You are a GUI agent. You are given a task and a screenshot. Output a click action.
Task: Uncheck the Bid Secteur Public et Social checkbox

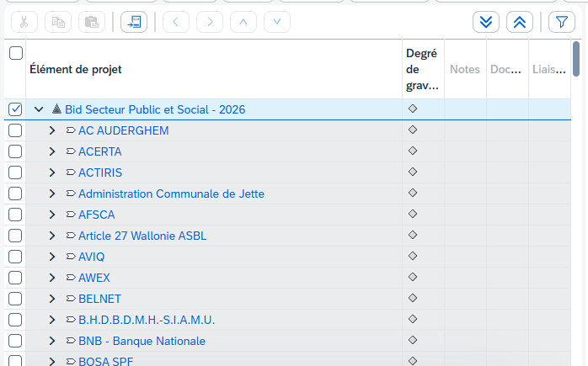click(15, 109)
